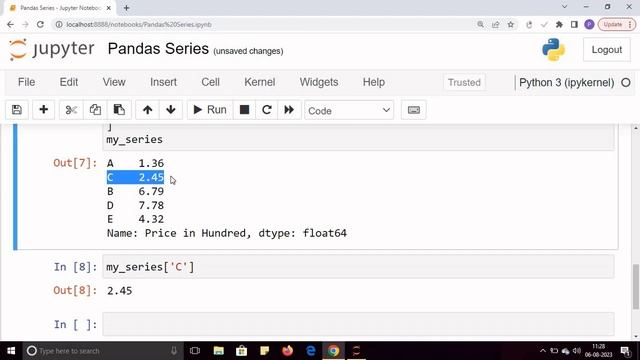
Task: Click the row E 4.32 in output
Action: pyautogui.click(x=135, y=219)
